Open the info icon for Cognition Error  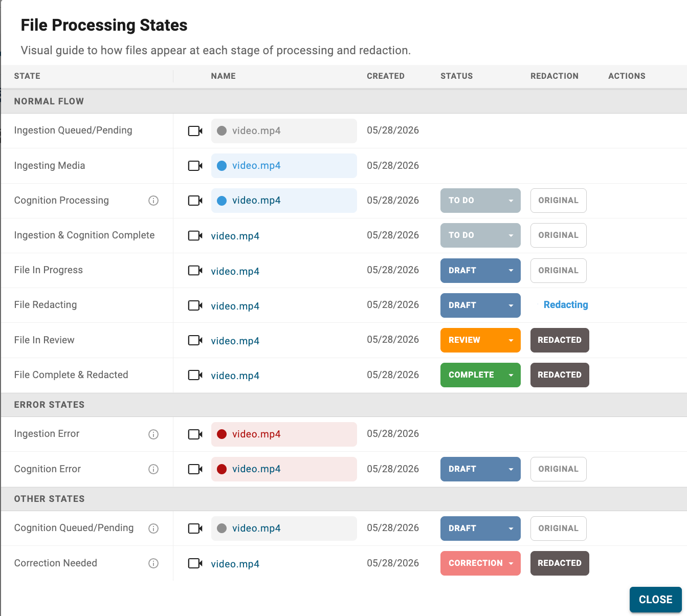pyautogui.click(x=153, y=469)
